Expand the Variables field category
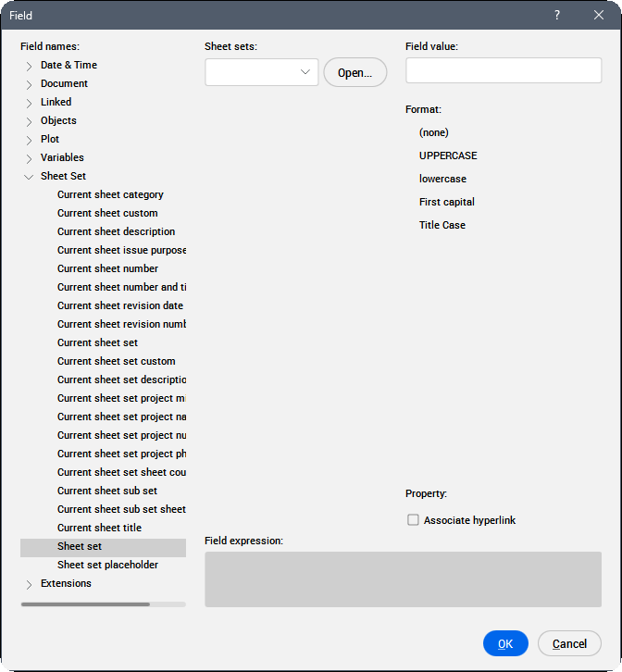The image size is (622, 672). click(x=30, y=158)
